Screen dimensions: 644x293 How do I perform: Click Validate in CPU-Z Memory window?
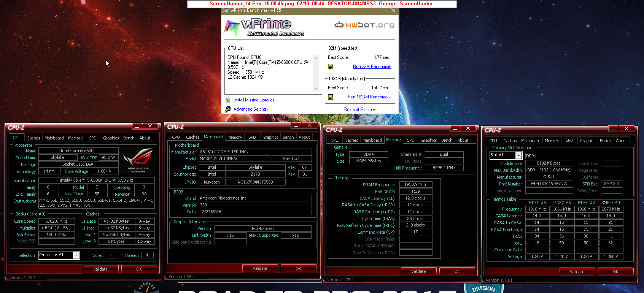[419, 271]
